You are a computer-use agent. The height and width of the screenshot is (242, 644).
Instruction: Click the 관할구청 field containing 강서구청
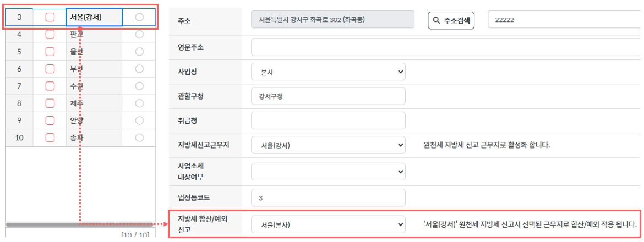coord(328,96)
